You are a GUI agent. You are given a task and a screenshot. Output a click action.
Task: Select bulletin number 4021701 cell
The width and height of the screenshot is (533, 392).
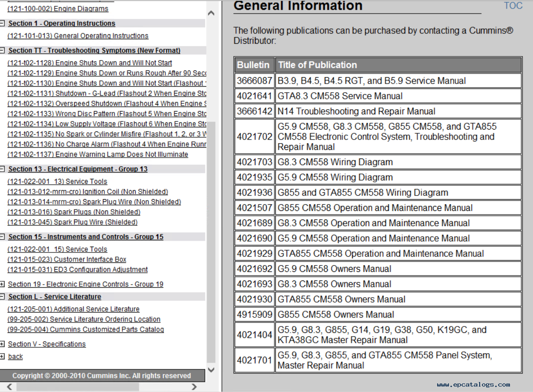255,360
